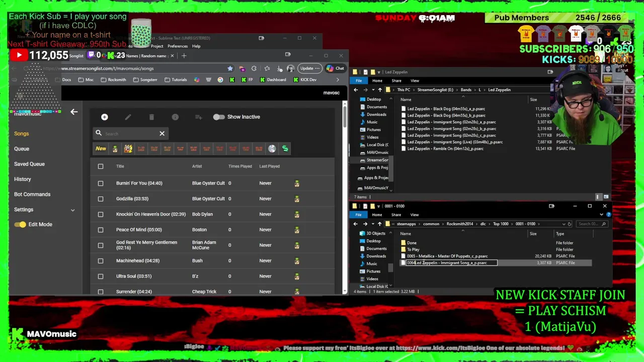Check the Godzilla row checkbox

pyautogui.click(x=101, y=199)
